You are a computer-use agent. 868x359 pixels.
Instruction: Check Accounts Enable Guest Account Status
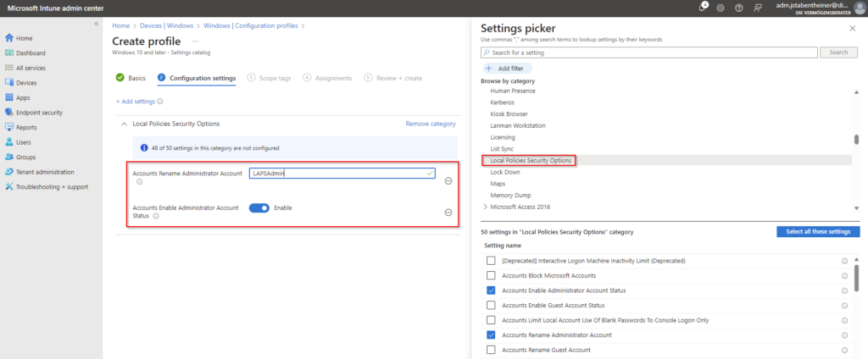coord(491,306)
